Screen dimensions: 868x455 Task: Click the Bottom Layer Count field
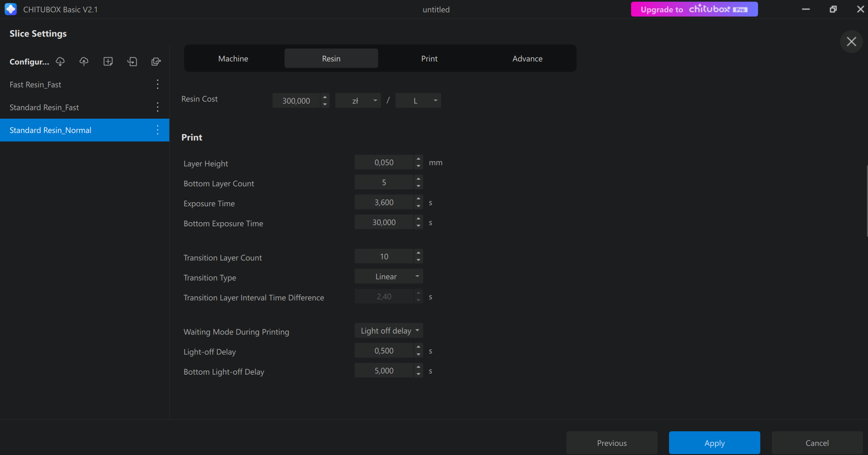coord(384,183)
